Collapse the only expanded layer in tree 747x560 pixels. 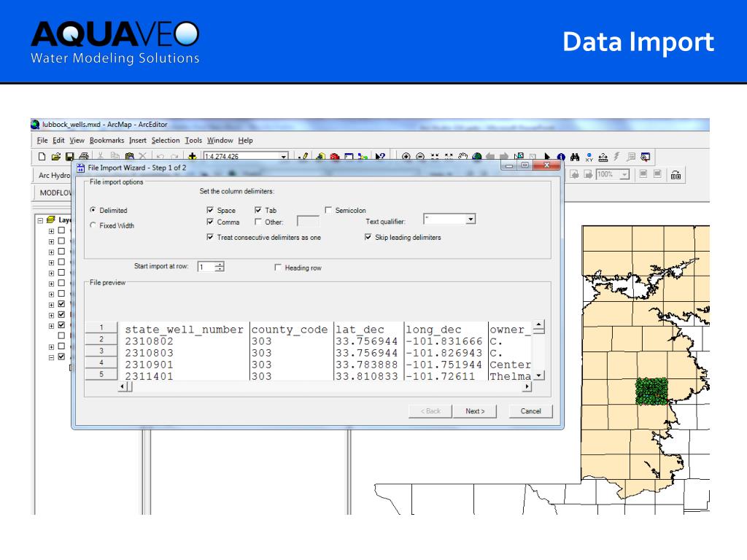(51, 357)
